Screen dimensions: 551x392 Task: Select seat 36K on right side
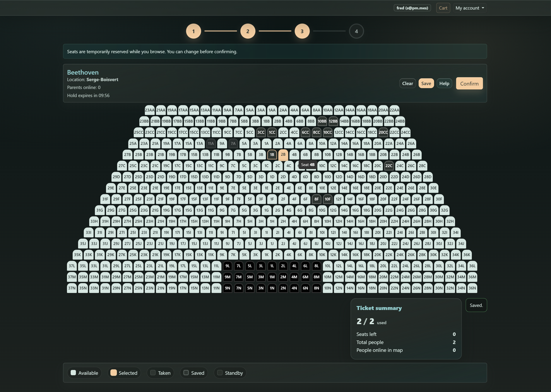coord(467,255)
